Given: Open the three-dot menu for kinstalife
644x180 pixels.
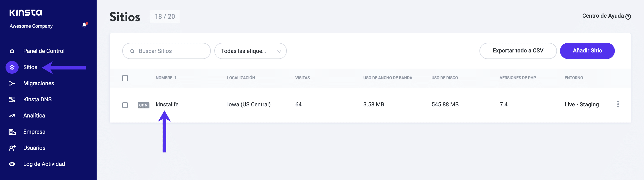Looking at the screenshot, I should 618,104.
